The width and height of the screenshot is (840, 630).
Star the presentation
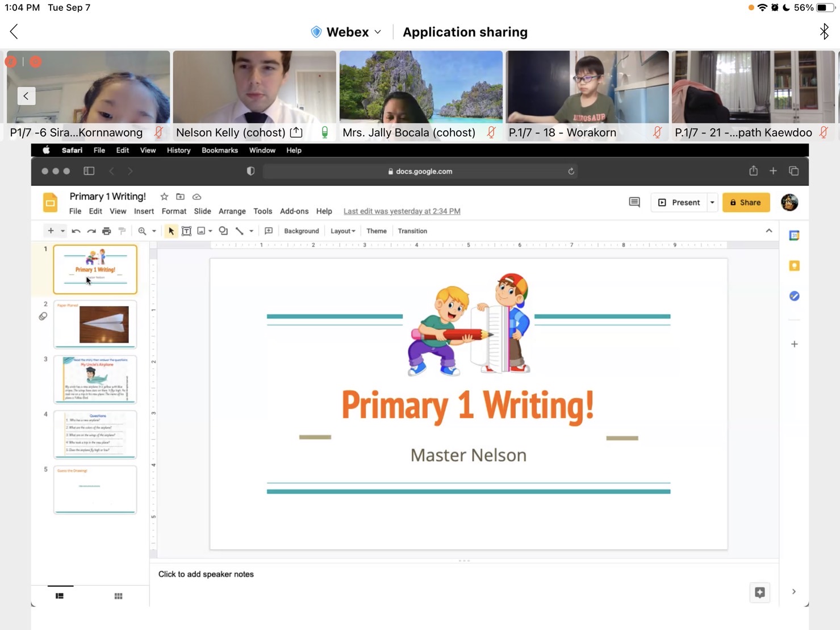(x=164, y=197)
